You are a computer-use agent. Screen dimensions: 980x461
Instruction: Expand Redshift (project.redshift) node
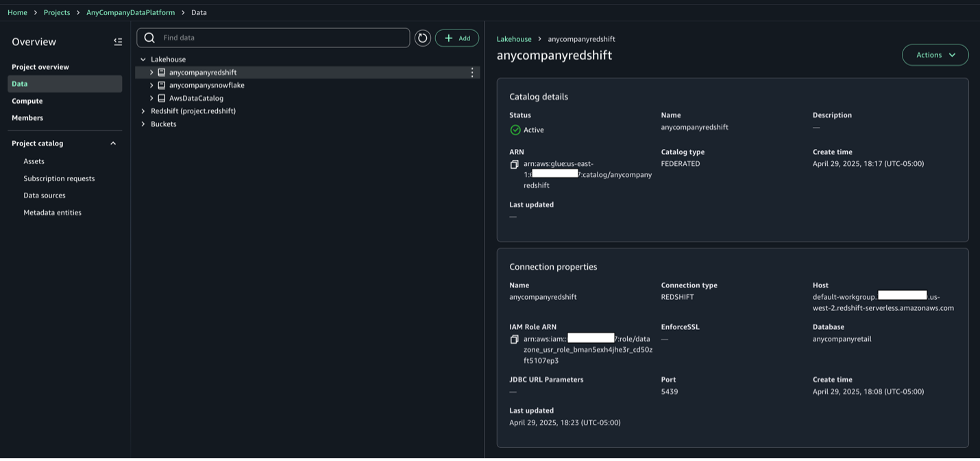pos(143,111)
